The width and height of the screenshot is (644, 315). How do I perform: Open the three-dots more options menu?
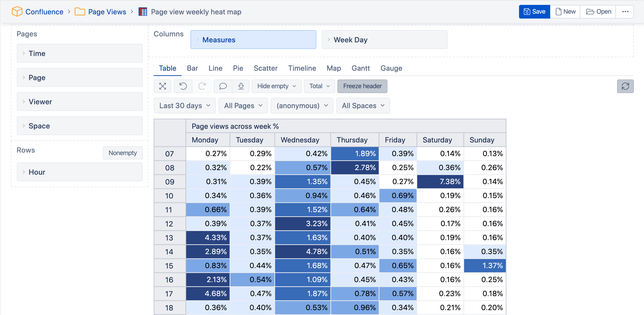[x=625, y=12]
